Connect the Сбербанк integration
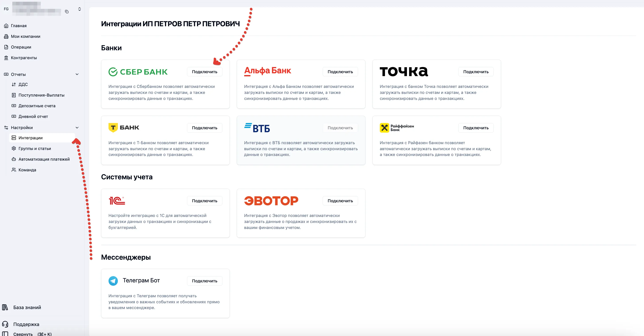 pyautogui.click(x=205, y=72)
